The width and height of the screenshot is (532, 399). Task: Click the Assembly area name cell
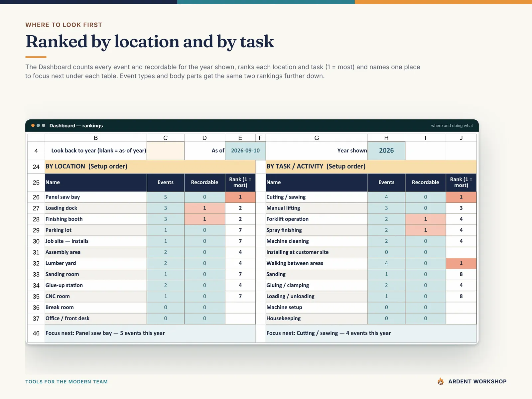tap(96, 252)
